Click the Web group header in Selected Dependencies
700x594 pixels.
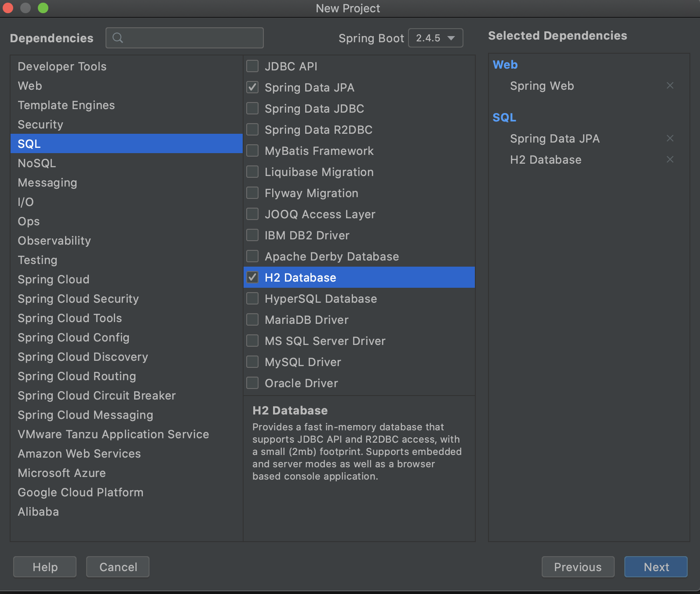(505, 65)
